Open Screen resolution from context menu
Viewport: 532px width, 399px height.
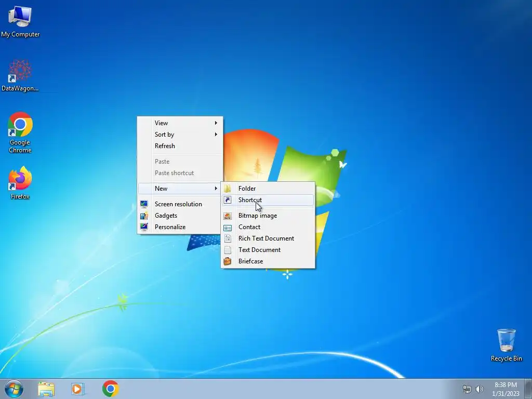pos(180,204)
